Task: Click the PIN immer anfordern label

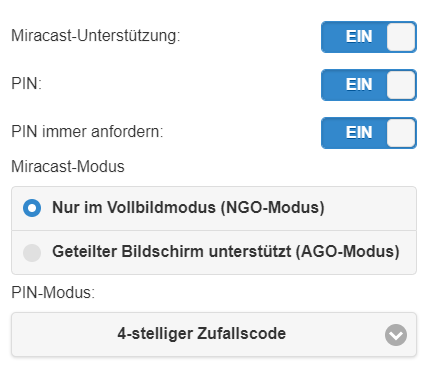Action: click(x=87, y=132)
